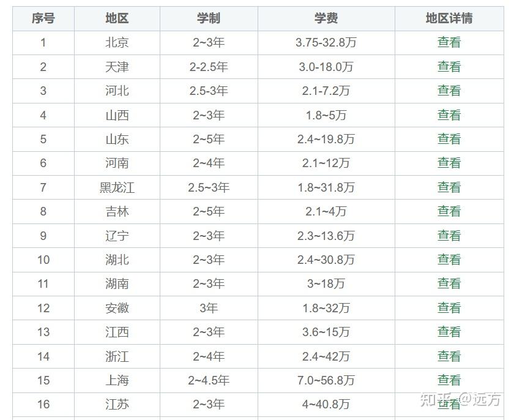Open the 查看 link for 北京
This screenshot has width=514, height=420.
[x=449, y=42]
